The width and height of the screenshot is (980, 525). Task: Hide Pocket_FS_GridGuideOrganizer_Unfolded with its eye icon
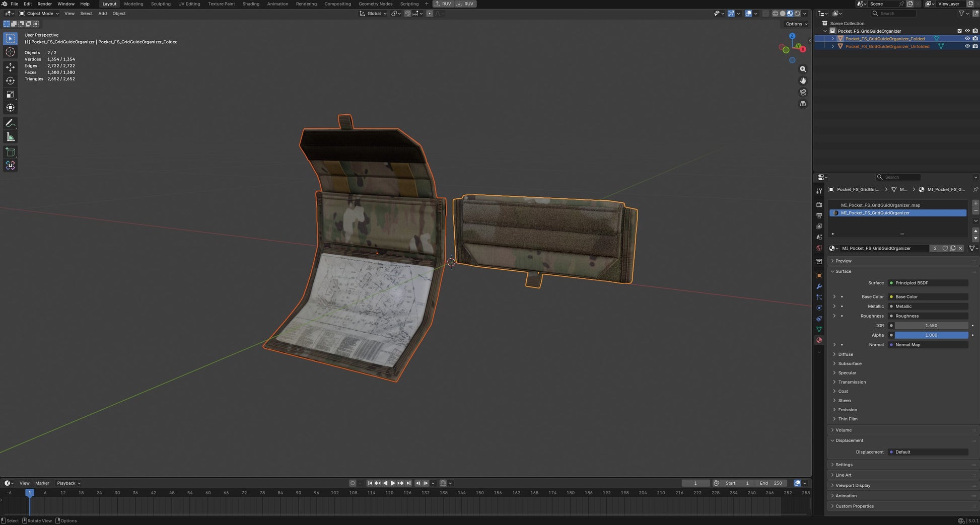pyautogui.click(x=967, y=46)
